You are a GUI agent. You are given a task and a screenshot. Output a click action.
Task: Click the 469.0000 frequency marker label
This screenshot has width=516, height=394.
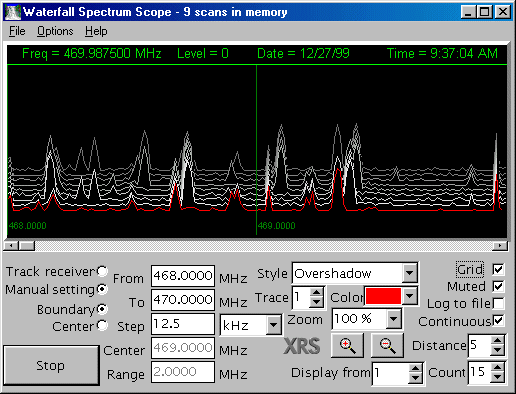276,226
